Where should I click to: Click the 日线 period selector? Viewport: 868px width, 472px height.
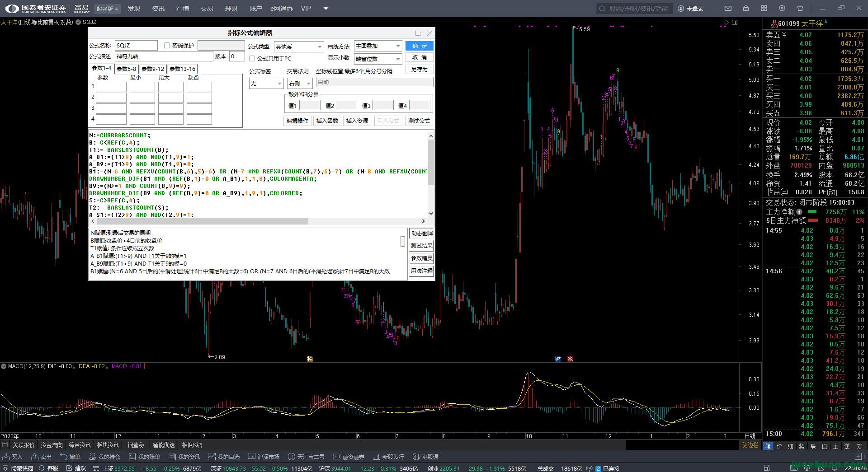pos(750,436)
